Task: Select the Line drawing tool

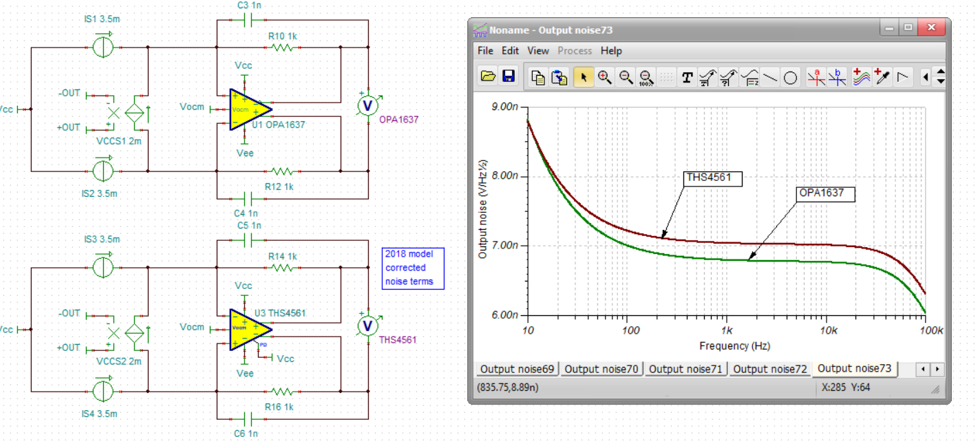Action: pyautogui.click(x=770, y=77)
